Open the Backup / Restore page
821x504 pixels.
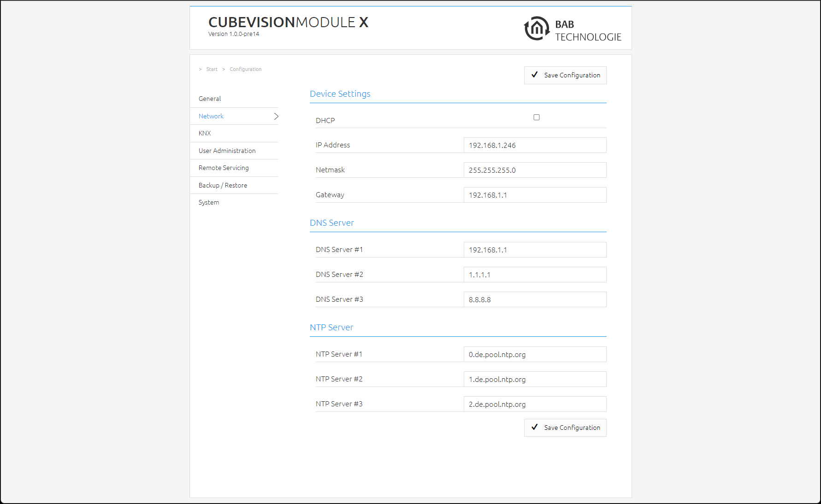[x=223, y=185]
